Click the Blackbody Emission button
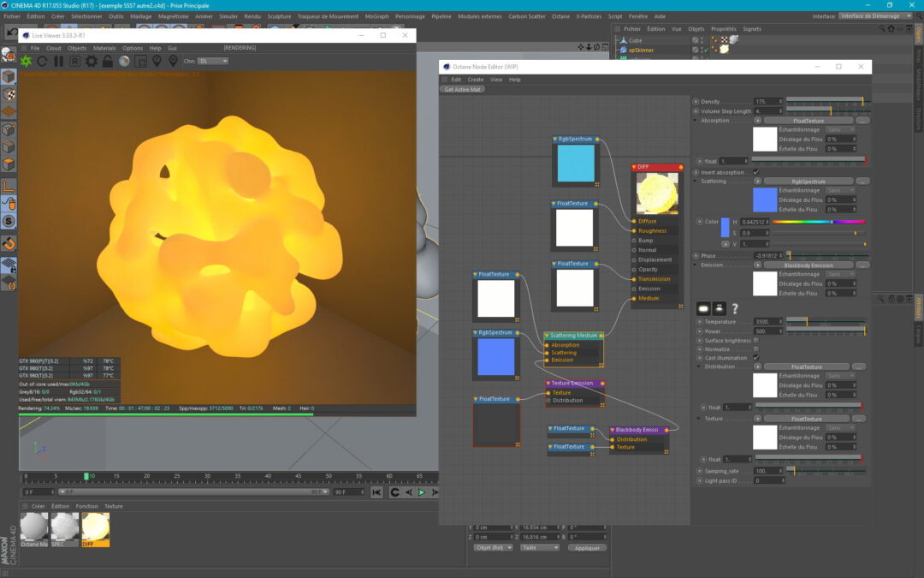Image resolution: width=924 pixels, height=578 pixels. [x=808, y=265]
